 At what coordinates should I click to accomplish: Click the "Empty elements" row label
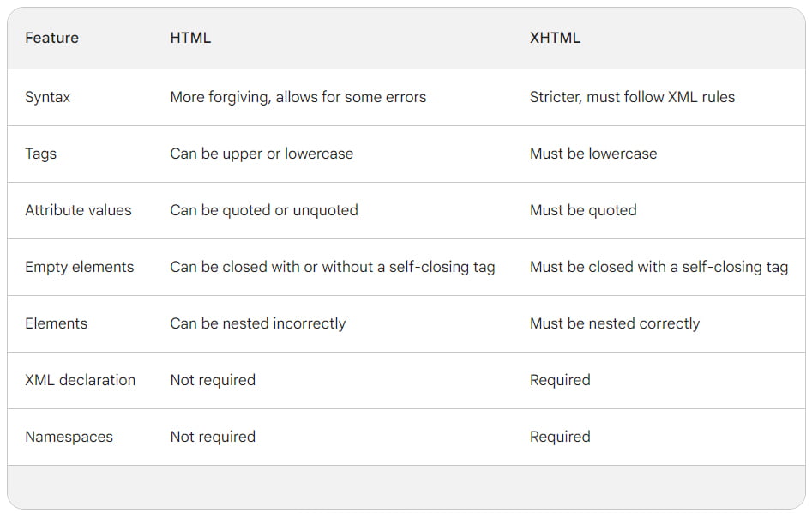(x=80, y=267)
